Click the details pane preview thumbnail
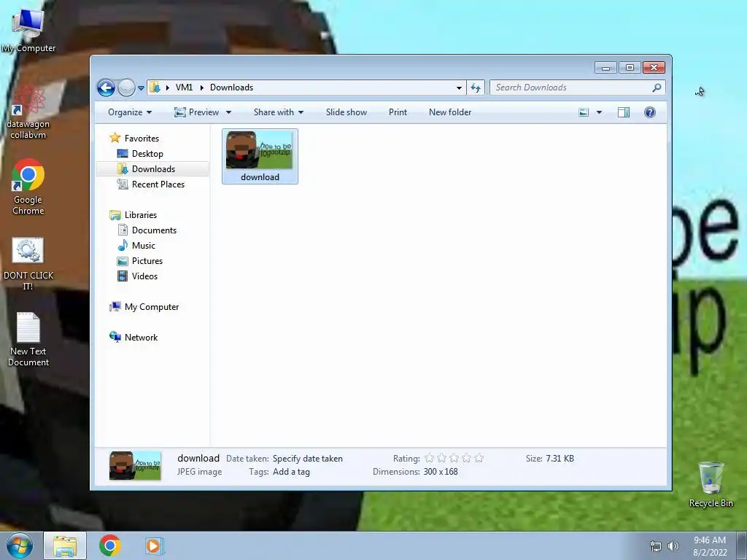Screen dimensions: 747x560 [x=135, y=466]
